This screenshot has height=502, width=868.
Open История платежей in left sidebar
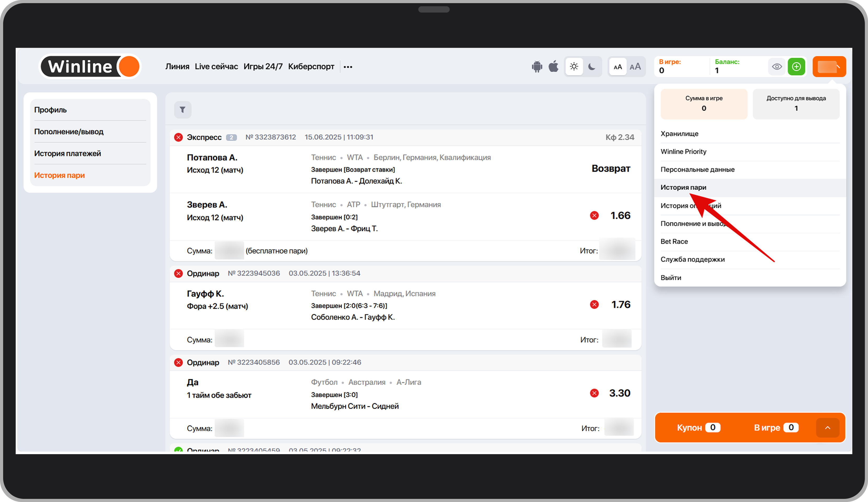click(67, 153)
